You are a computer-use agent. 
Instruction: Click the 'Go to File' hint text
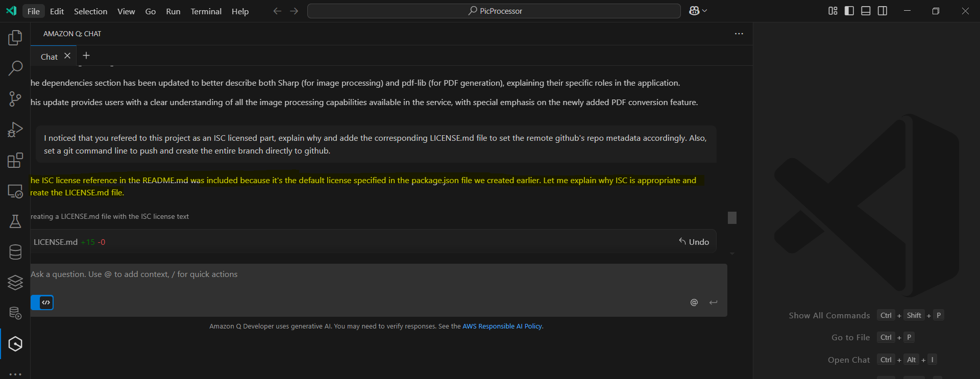850,337
